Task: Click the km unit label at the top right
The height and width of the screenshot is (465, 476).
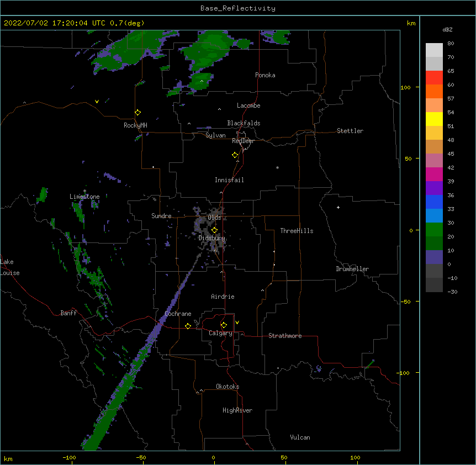Action: [x=411, y=23]
